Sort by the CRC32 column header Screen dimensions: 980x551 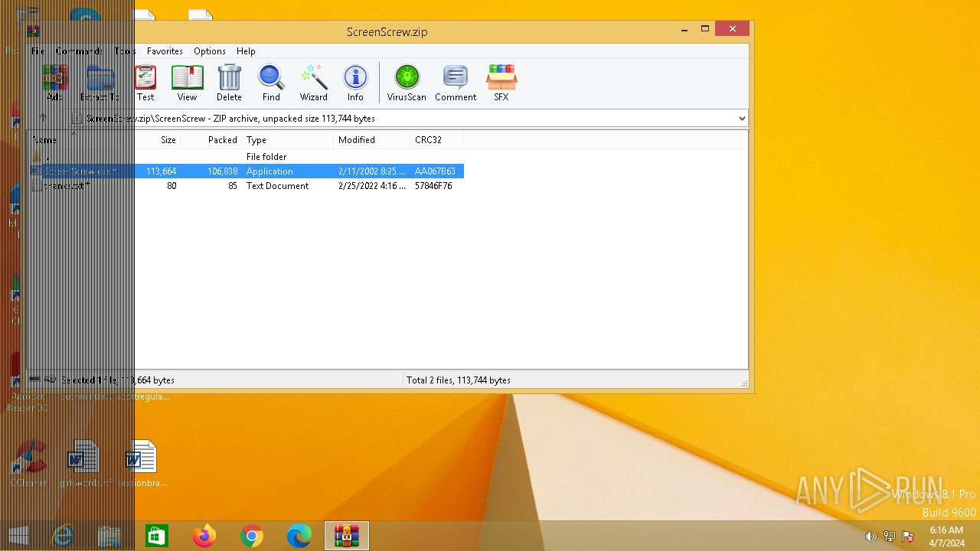tap(436, 140)
